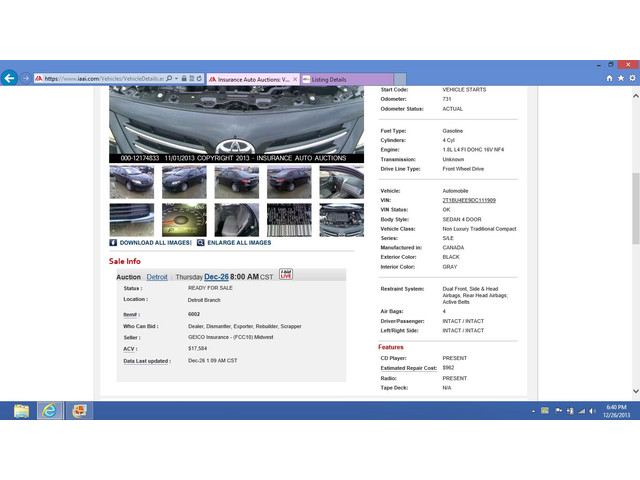Select the engine bay thumbnail

342,220
